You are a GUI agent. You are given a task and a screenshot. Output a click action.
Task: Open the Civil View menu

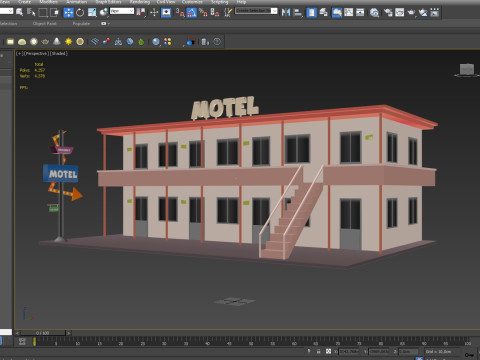pos(166,2)
